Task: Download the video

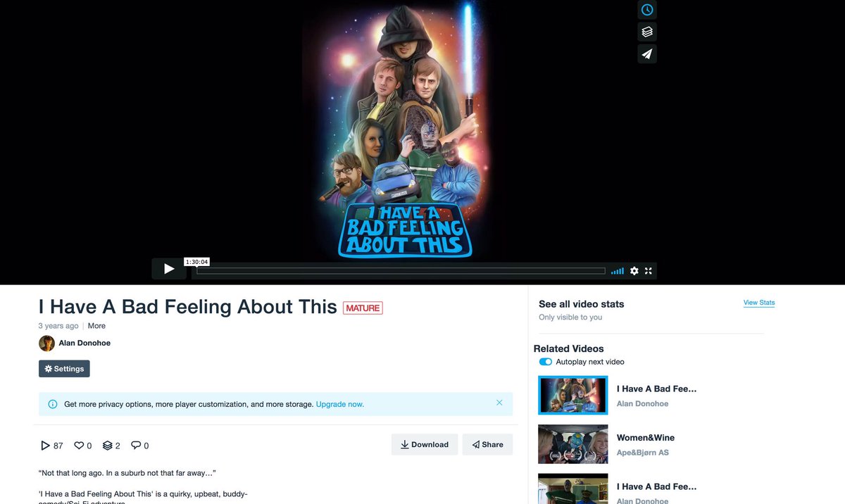Action: click(x=425, y=445)
